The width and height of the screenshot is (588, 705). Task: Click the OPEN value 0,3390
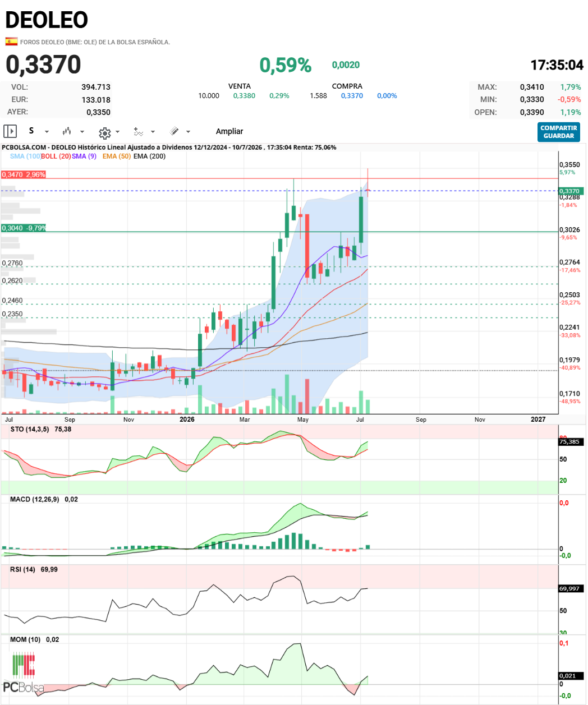point(532,112)
